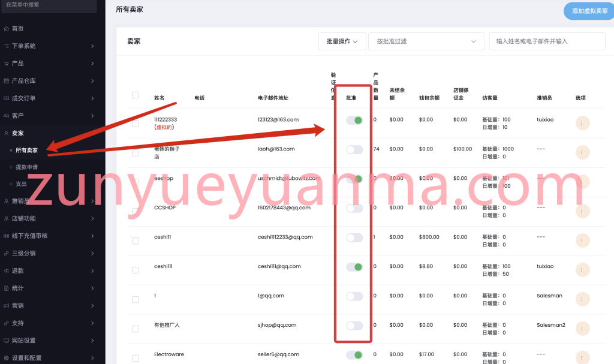Open the 批量操作 bulk action dropdown

[x=342, y=41]
